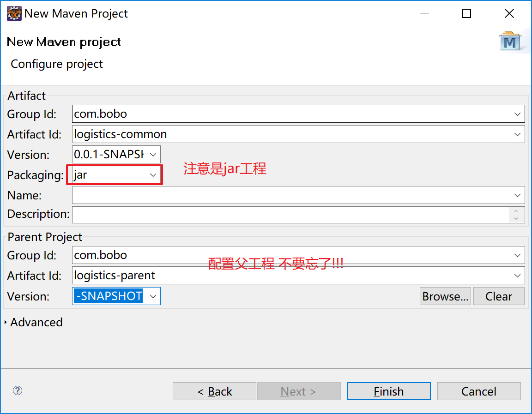532x414 pixels.
Task: Minimize the New Maven Project window
Action: pyautogui.click(x=424, y=13)
